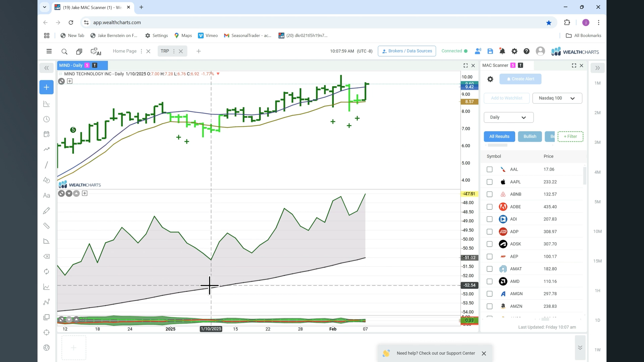Expand the right panel double chevron
This screenshot has width=644, height=362.
point(597,68)
